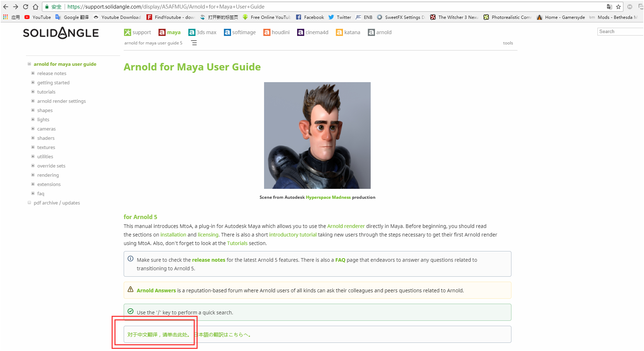Click the arnold for maya user guide 5 breadcrumb
The width and height of the screenshot is (644, 351).
click(153, 43)
